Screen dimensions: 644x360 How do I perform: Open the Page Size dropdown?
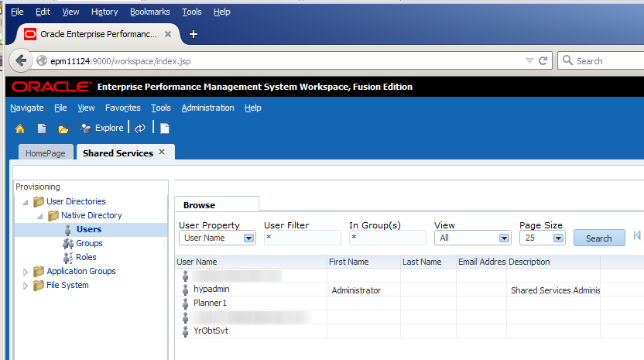tap(558, 238)
